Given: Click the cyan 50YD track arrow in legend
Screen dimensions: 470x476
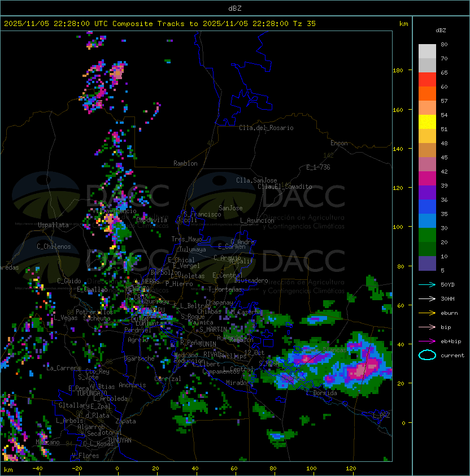Looking at the screenshot, I should coord(427,284).
